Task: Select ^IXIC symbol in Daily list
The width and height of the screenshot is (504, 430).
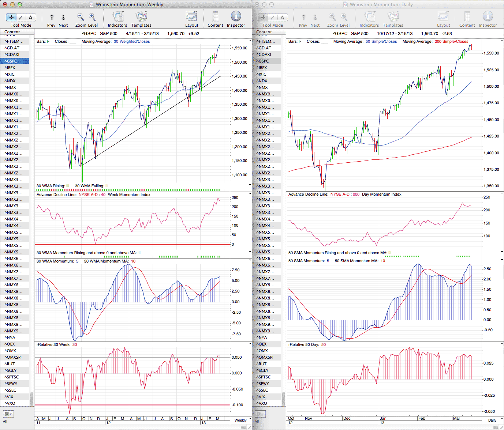Action: (x=266, y=74)
